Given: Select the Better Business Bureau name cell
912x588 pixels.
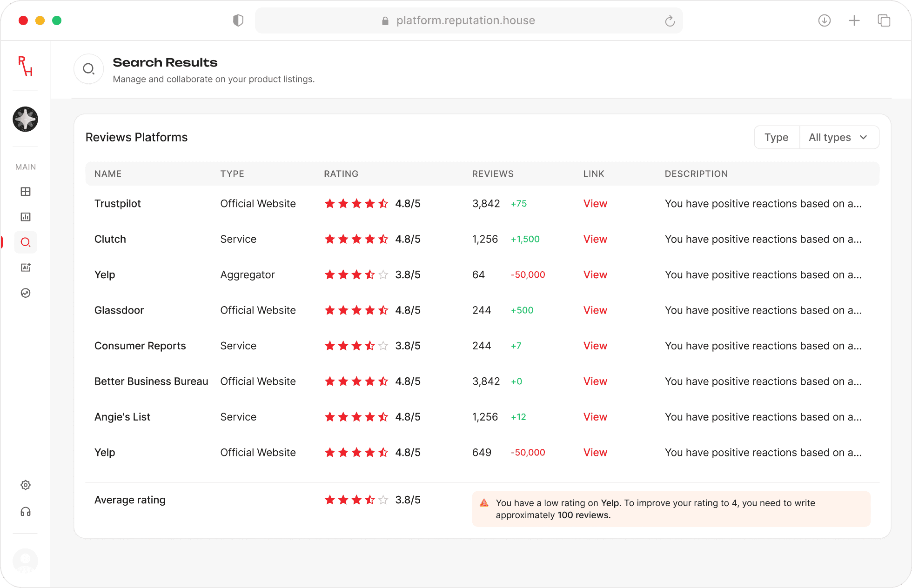Looking at the screenshot, I should (x=151, y=381).
